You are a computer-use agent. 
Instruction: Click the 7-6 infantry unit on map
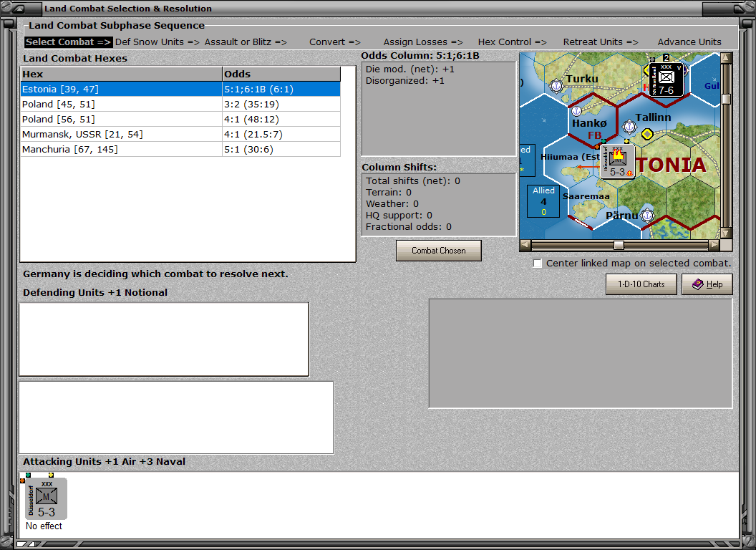pyautogui.click(x=666, y=79)
